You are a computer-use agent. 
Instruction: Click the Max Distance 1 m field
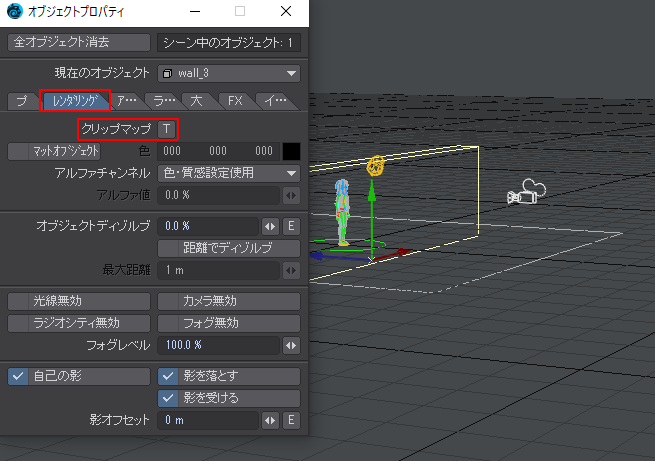pos(218,271)
